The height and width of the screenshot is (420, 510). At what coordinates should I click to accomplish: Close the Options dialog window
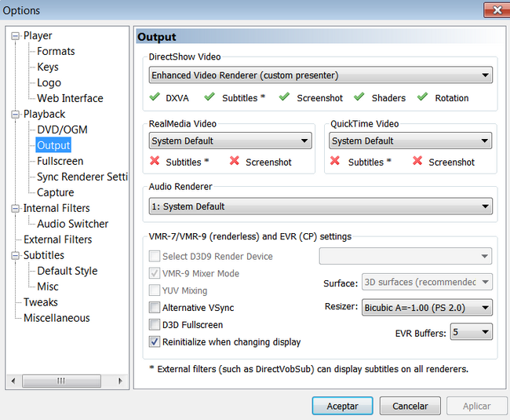coord(495,10)
